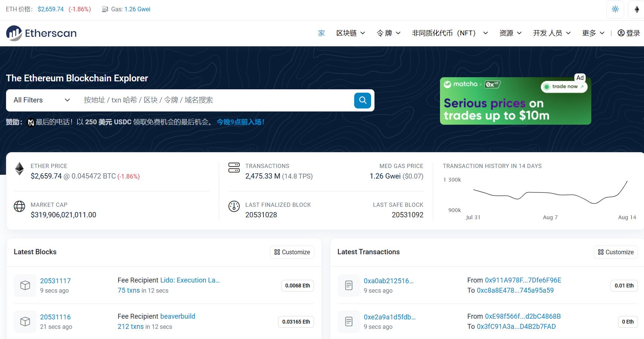Image resolution: width=644 pixels, height=339 pixels.
Task: Click the Ether price diamond icon
Action: (x=19, y=169)
